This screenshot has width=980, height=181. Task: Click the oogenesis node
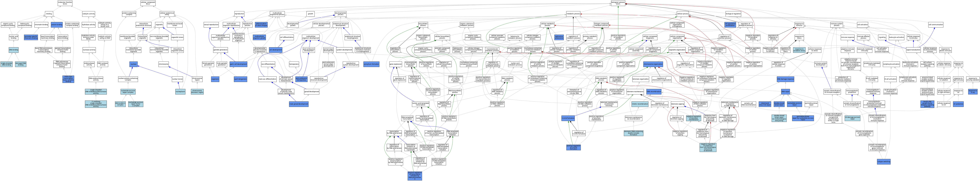(x=215, y=79)
